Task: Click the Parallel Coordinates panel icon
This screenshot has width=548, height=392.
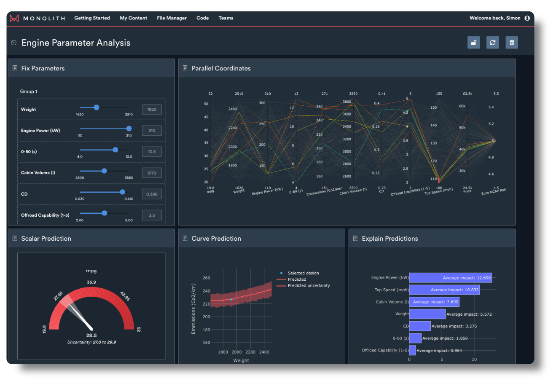Action: click(x=185, y=68)
